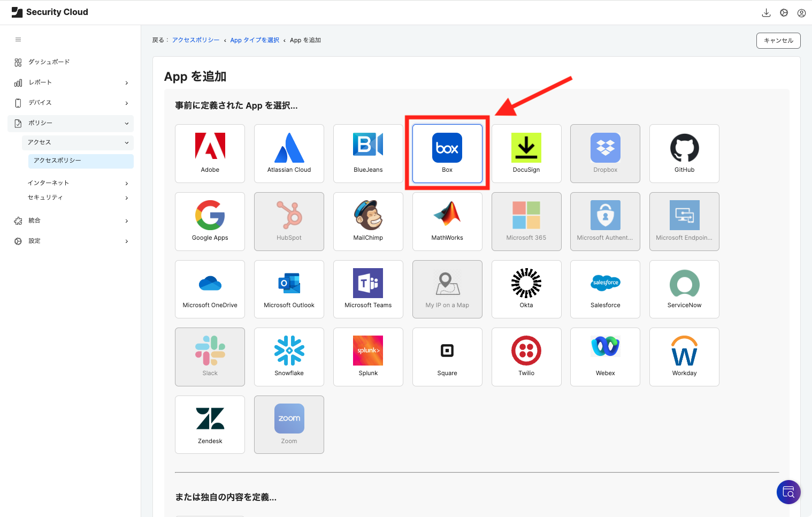Image resolution: width=812 pixels, height=517 pixels.
Task: Select the Microsoft Outlook tile
Action: pos(289,289)
